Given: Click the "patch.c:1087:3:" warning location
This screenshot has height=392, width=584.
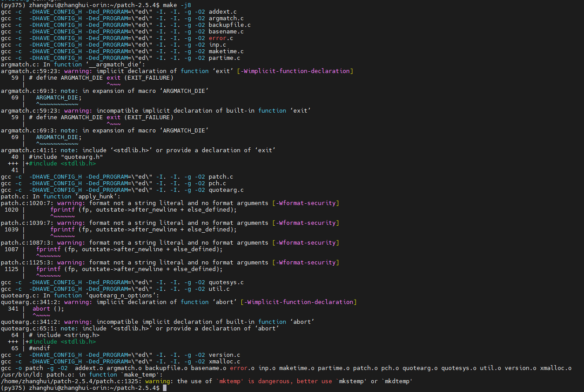Looking at the screenshot, I should point(27,242).
